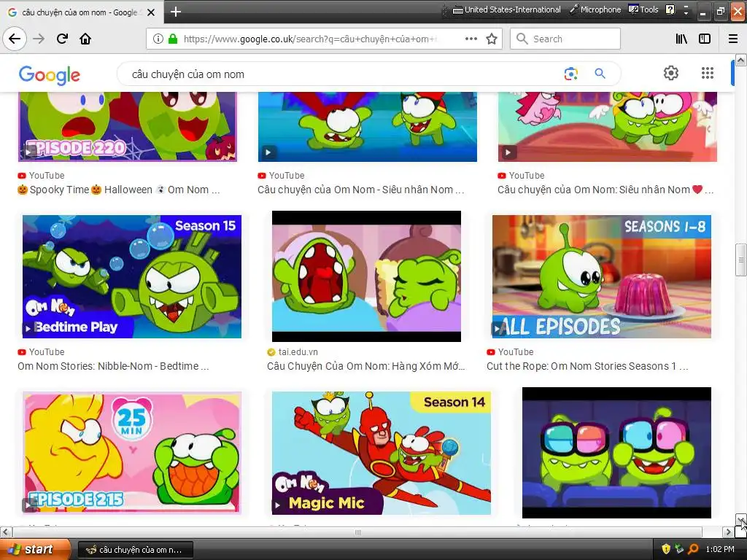Screen dimensions: 747x560
Task: Open Siêu nhân Nom blue thumbnail
Action: click(368, 127)
